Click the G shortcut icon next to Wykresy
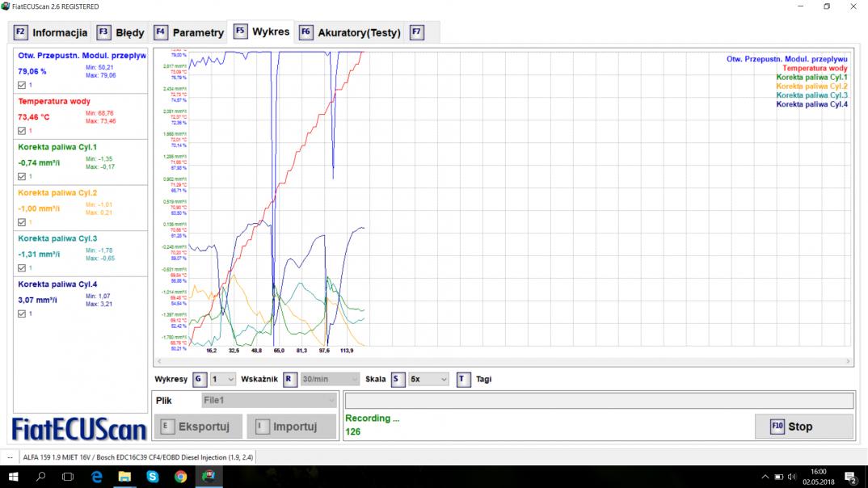The image size is (868, 488). click(200, 379)
